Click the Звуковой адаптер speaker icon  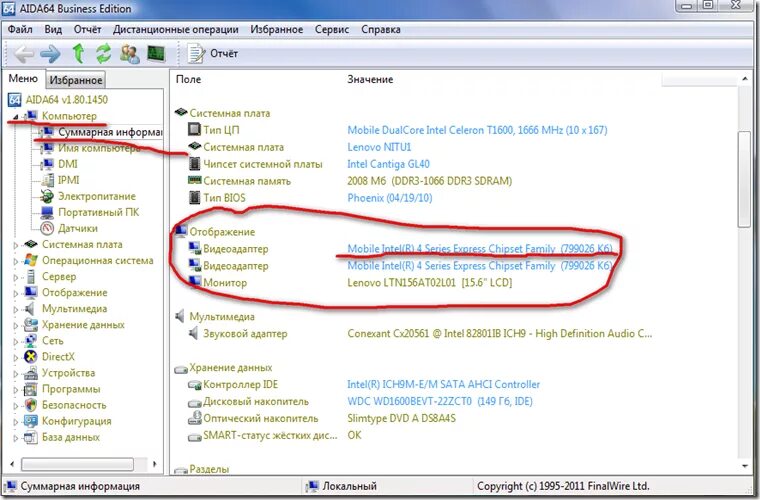pyautogui.click(x=193, y=333)
